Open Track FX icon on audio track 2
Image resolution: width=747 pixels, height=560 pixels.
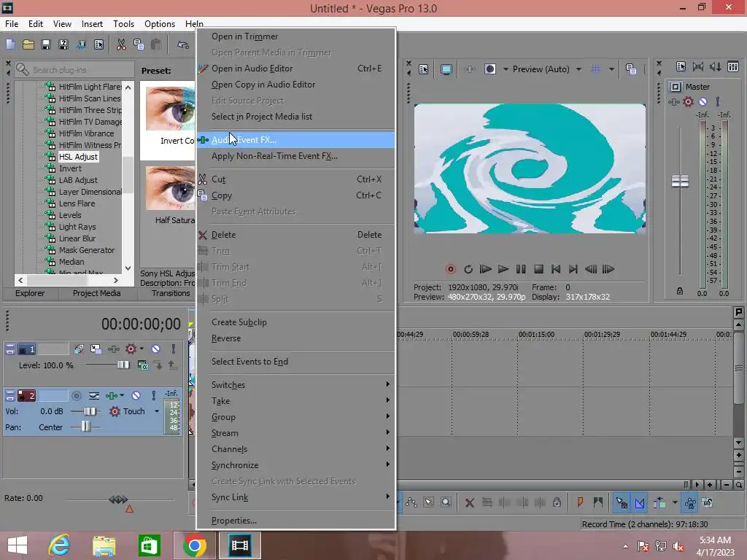coord(111,396)
